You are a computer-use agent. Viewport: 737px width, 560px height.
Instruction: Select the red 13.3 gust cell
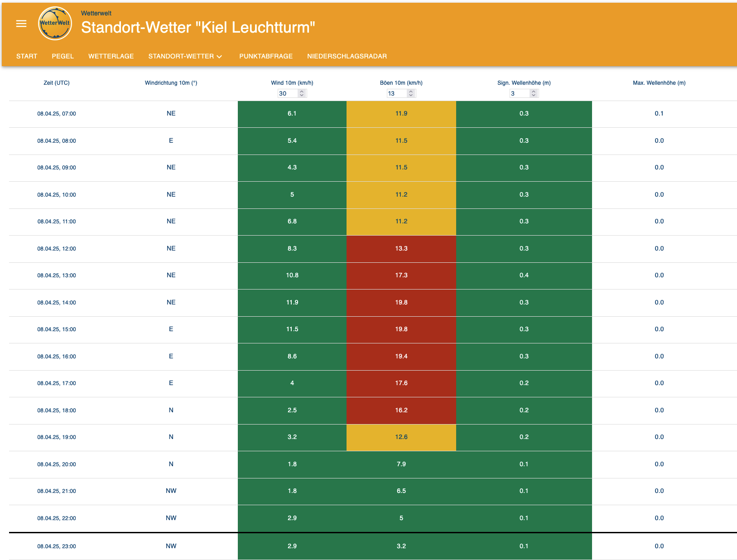pyautogui.click(x=401, y=249)
